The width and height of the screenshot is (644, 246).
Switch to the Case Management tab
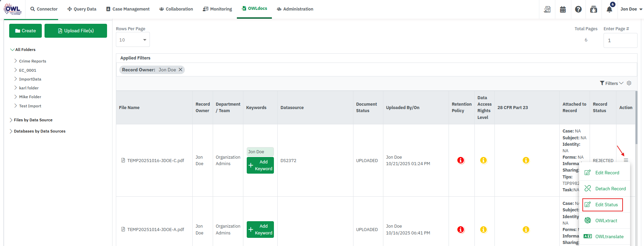[x=128, y=9]
